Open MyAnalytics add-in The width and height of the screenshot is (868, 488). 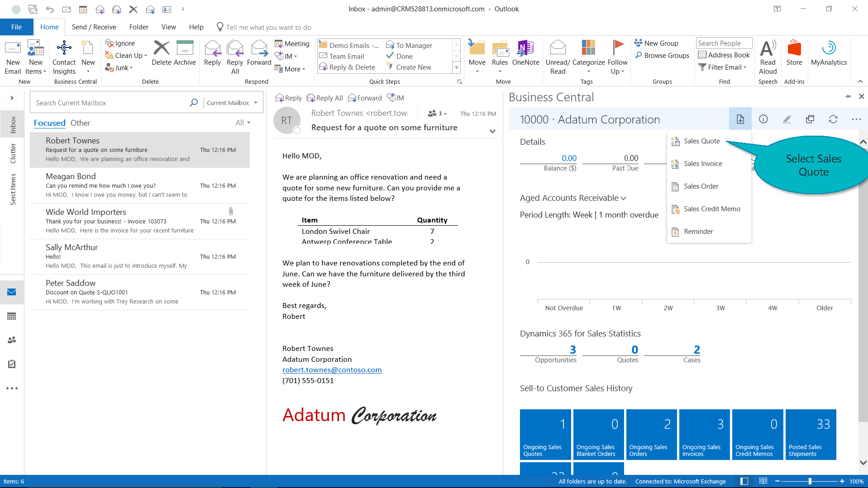[x=828, y=53]
